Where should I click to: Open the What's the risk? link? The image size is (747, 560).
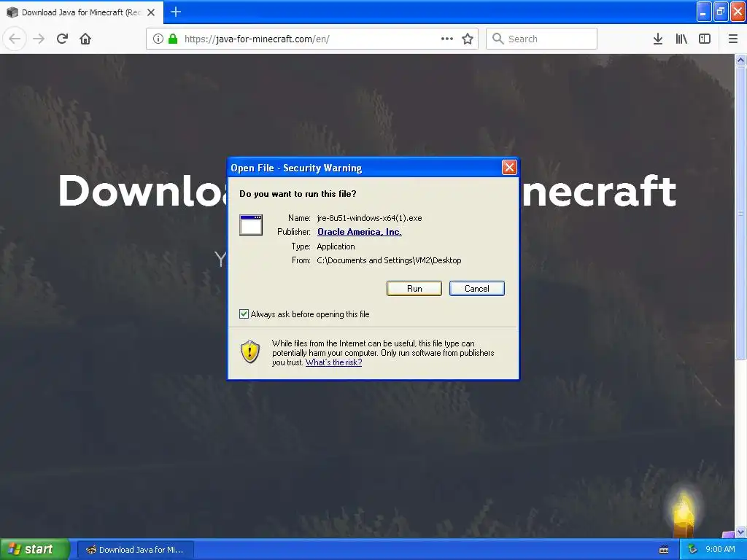pyautogui.click(x=333, y=362)
